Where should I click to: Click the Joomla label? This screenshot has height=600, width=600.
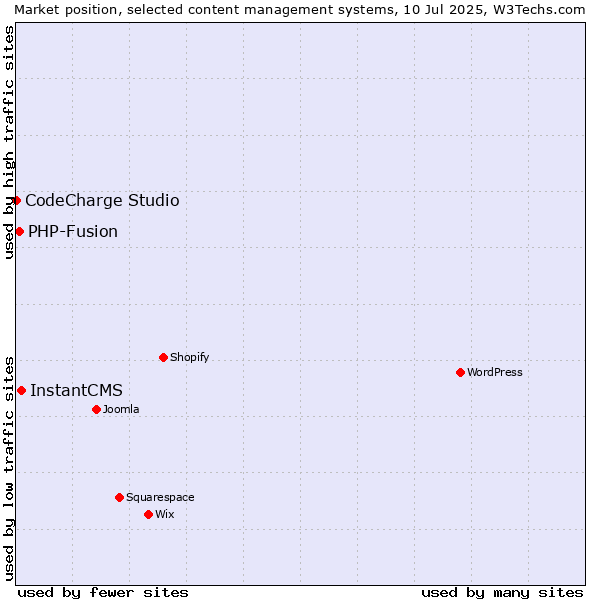tap(121, 409)
